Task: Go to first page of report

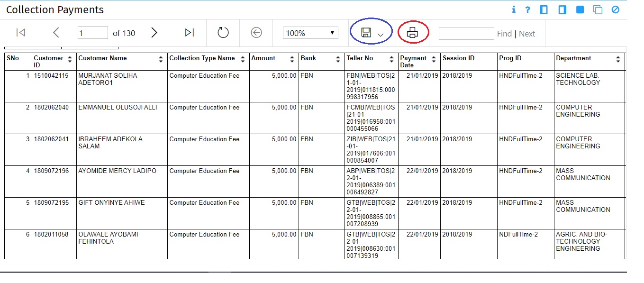Action: 20,33
